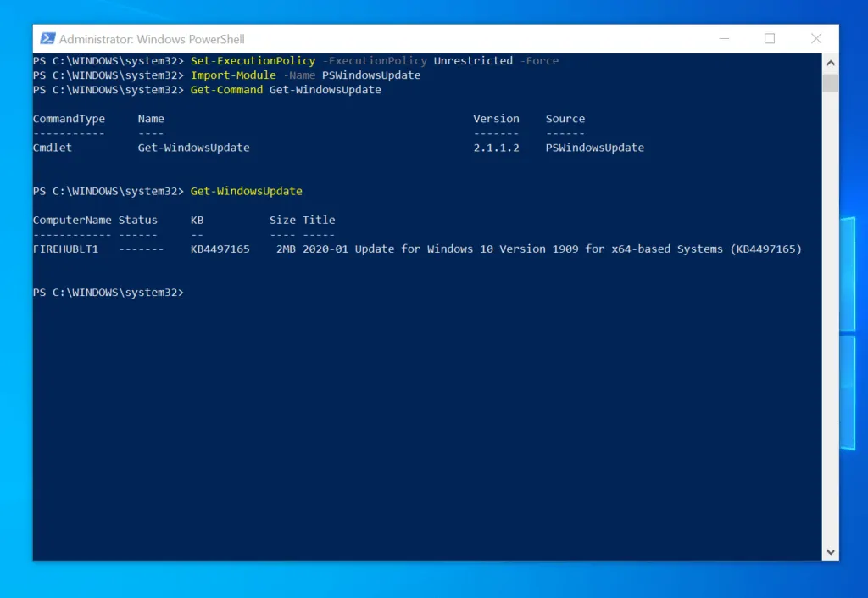Click the scrollbar down arrow
The width and height of the screenshot is (868, 598).
[x=830, y=551]
